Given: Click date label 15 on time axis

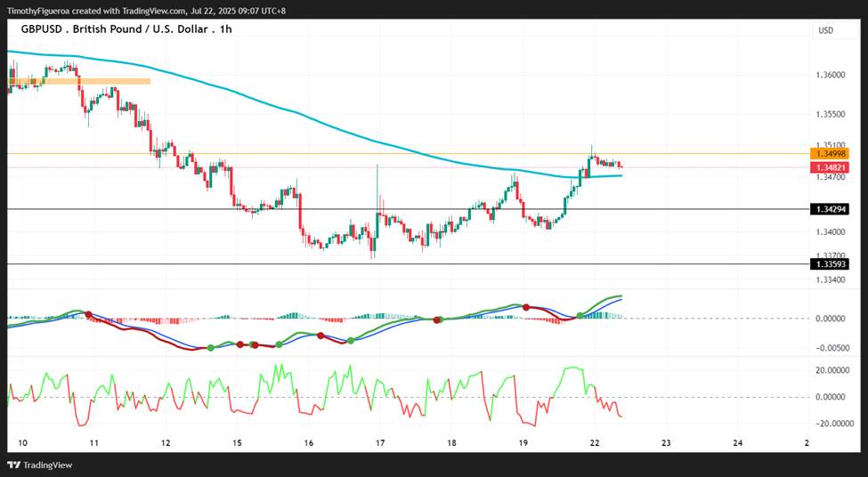Looking at the screenshot, I should (x=237, y=443).
